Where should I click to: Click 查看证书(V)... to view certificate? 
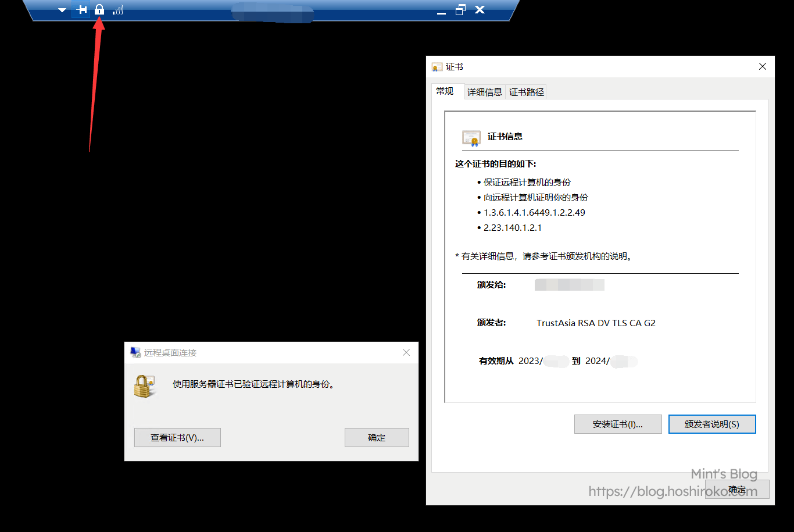[x=177, y=438]
